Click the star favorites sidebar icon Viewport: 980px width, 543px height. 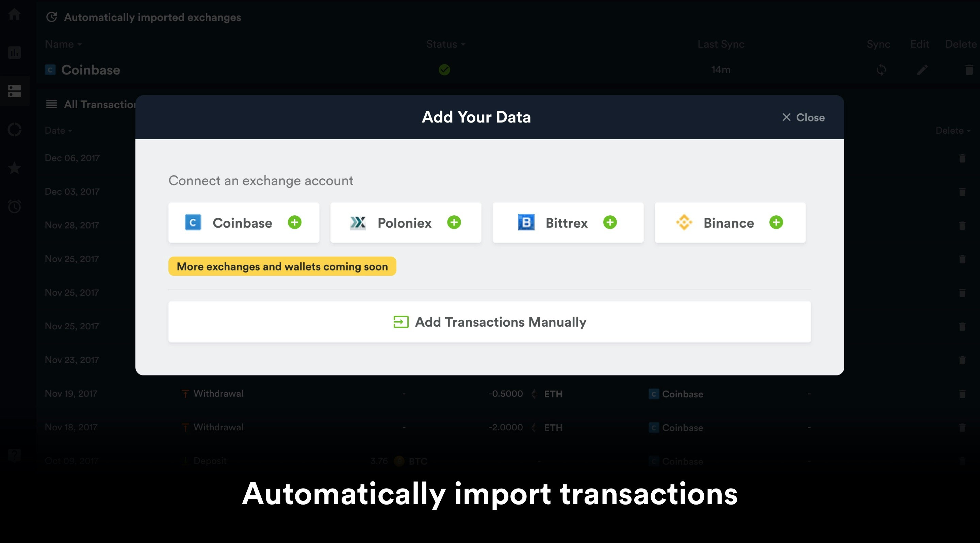(x=14, y=168)
